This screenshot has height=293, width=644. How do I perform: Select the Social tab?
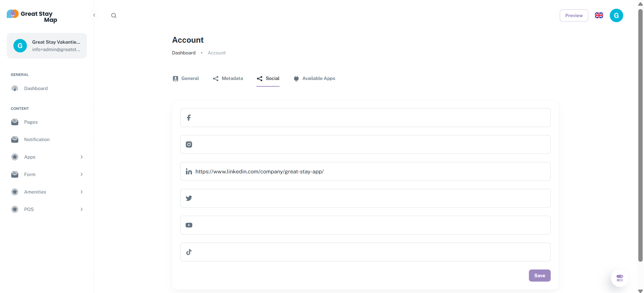click(x=268, y=79)
